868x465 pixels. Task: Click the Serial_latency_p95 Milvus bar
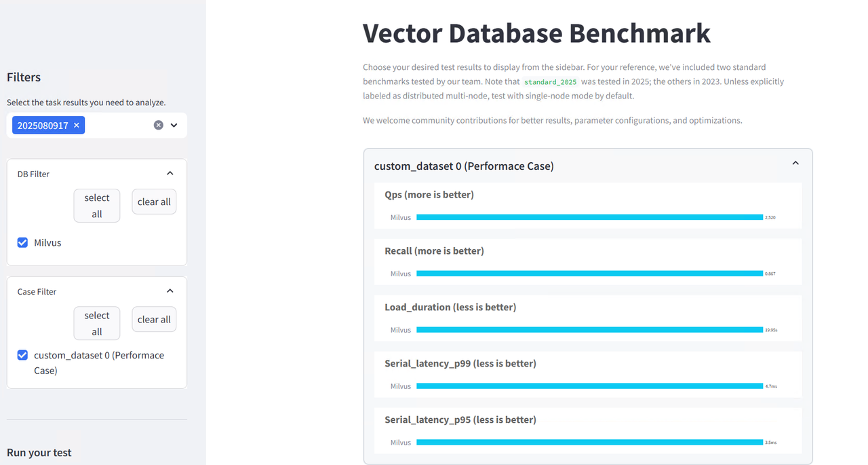[590, 443]
